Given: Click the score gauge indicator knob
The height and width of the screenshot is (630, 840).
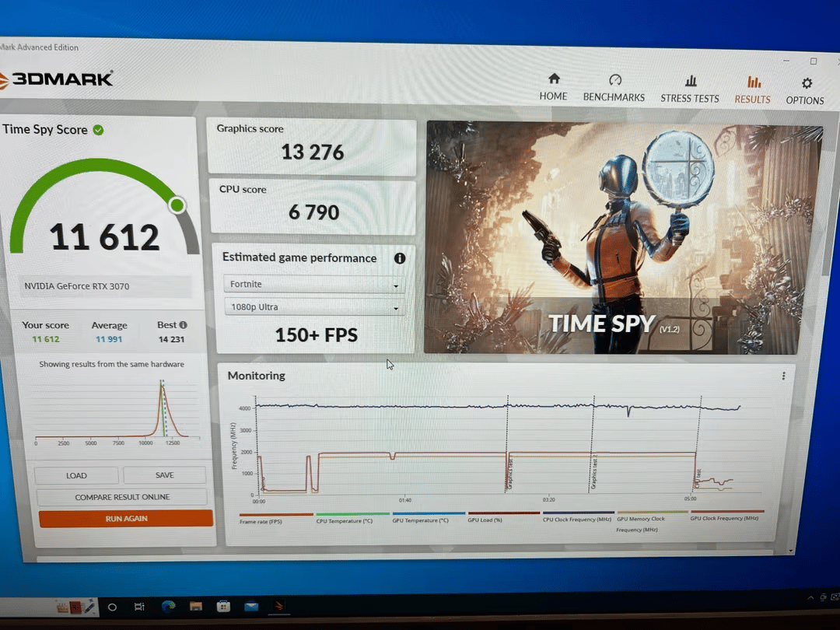Looking at the screenshot, I should tap(177, 205).
